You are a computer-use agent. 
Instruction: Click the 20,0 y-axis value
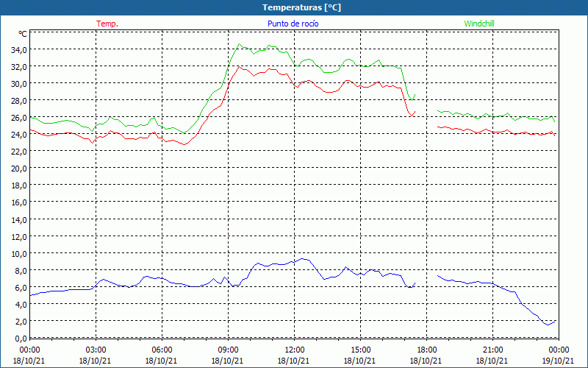tap(19, 169)
